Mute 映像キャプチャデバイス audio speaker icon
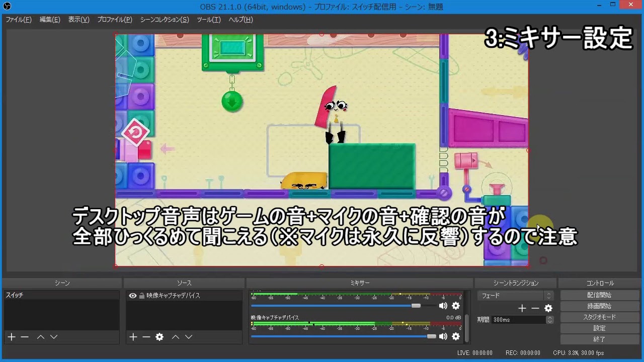The height and width of the screenshot is (362, 644). click(443, 336)
